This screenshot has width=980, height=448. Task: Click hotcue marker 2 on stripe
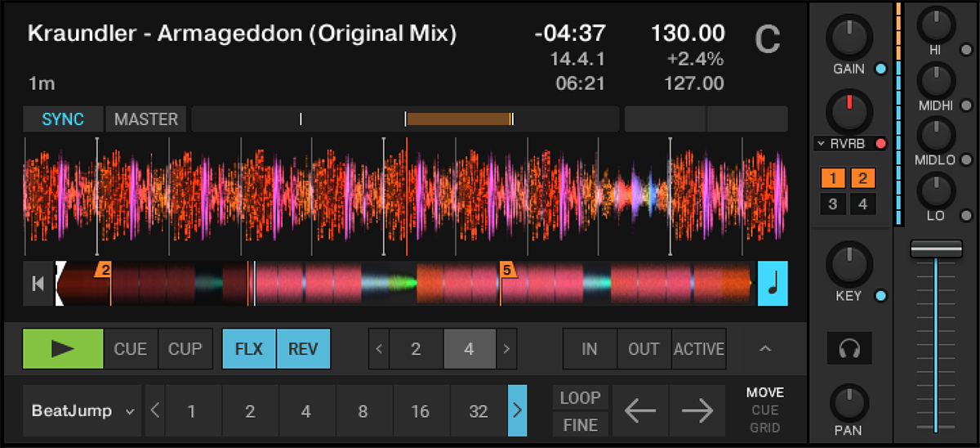click(x=104, y=270)
